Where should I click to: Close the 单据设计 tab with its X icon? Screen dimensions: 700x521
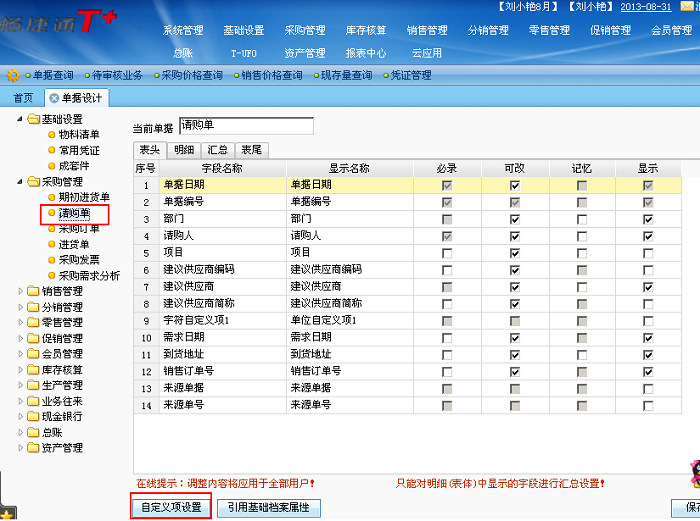click(53, 98)
